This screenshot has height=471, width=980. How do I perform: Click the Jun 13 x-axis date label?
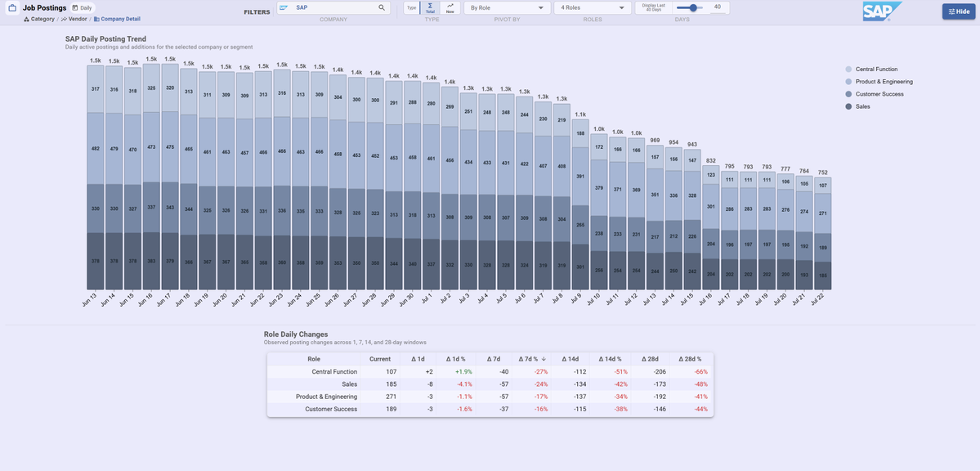tap(89, 298)
